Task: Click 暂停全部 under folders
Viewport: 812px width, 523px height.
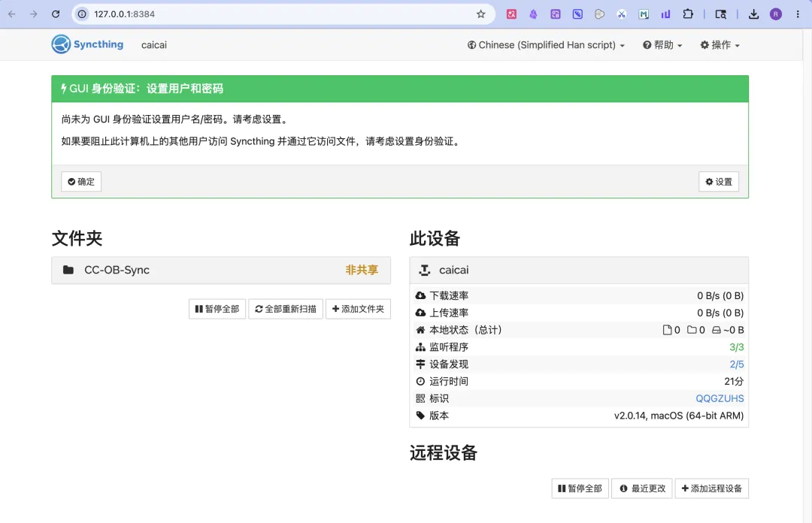Action: pyautogui.click(x=217, y=309)
